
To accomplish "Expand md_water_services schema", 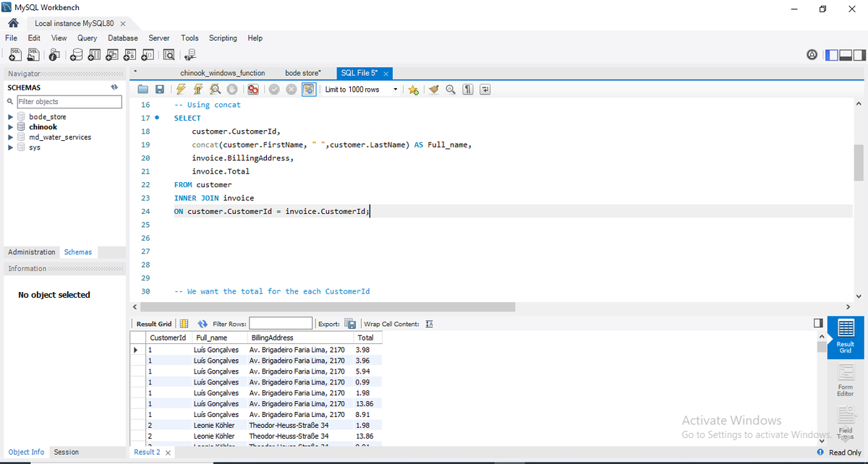I will (x=10, y=137).
